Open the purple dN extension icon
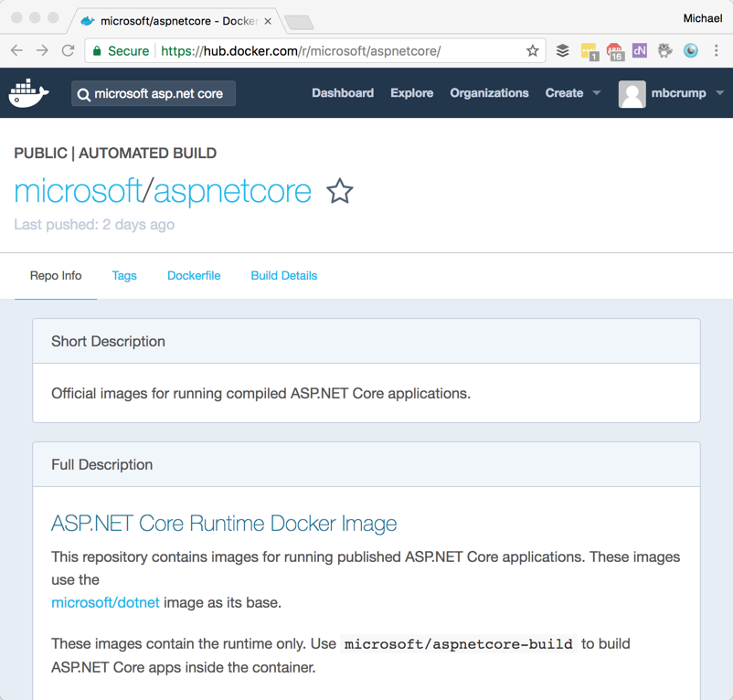733x700 pixels. 640,50
